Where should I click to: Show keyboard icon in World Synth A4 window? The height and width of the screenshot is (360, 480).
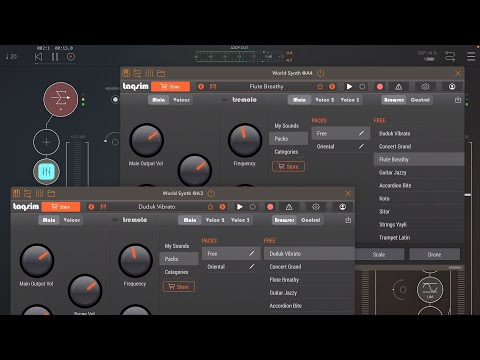pyautogui.click(x=126, y=73)
